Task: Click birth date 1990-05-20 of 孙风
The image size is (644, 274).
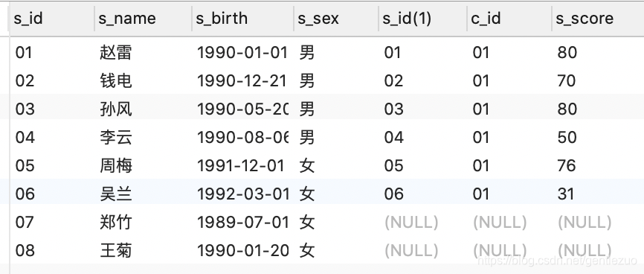Action: 242,109
